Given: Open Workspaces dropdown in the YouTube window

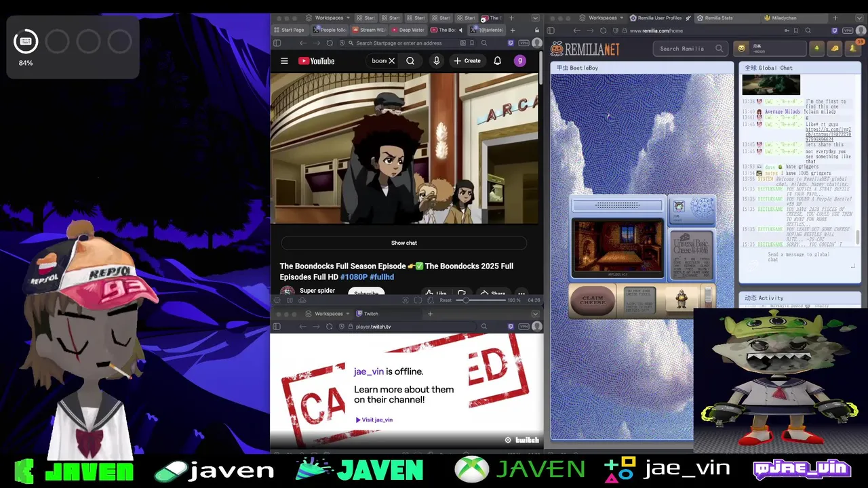Looking at the screenshot, I should point(329,18).
